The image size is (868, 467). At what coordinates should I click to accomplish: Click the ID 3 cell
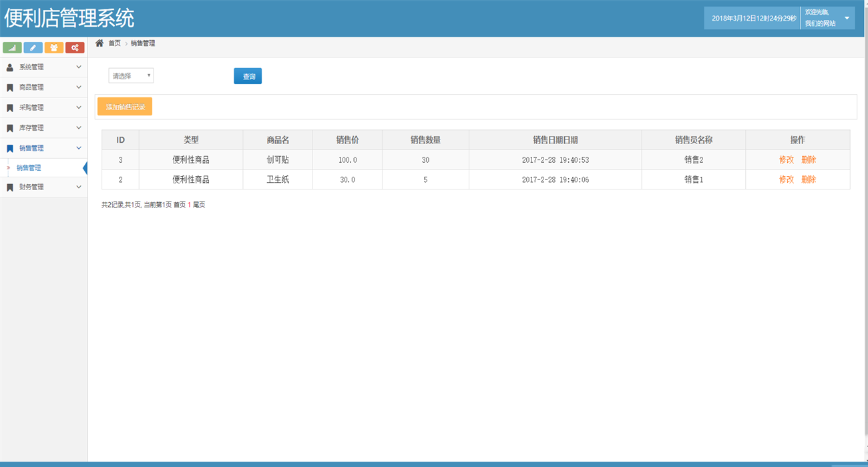(x=121, y=160)
